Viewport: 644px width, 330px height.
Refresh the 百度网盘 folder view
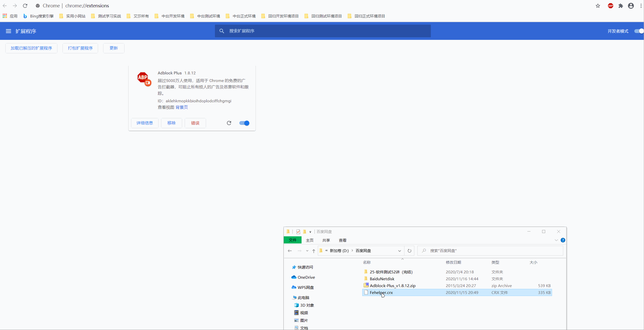tap(409, 251)
